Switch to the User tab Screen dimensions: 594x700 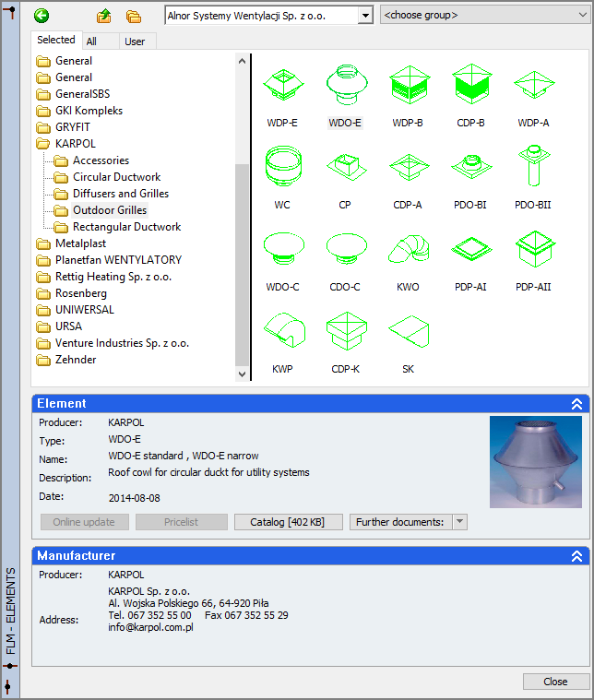click(135, 42)
